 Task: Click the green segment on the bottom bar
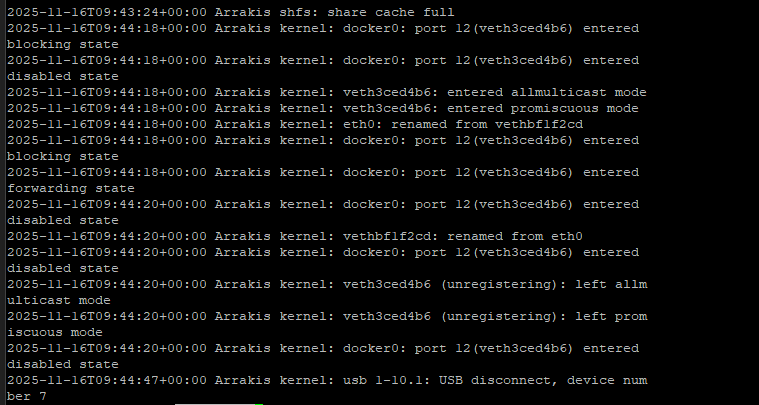(x=259, y=404)
